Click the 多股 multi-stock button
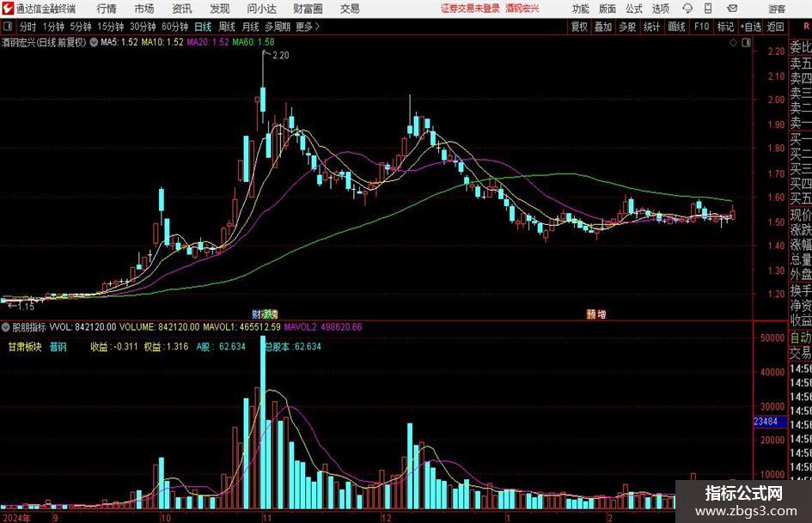 coord(627,27)
